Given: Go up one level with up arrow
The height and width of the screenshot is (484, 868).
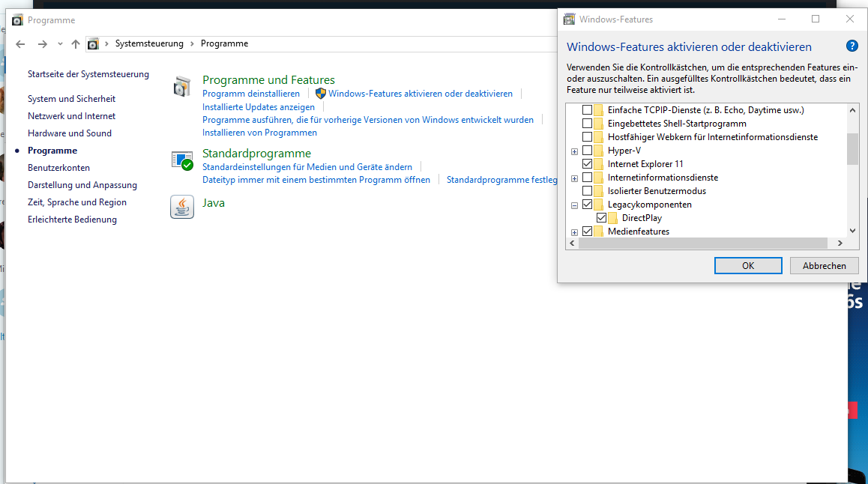Looking at the screenshot, I should click(x=75, y=43).
